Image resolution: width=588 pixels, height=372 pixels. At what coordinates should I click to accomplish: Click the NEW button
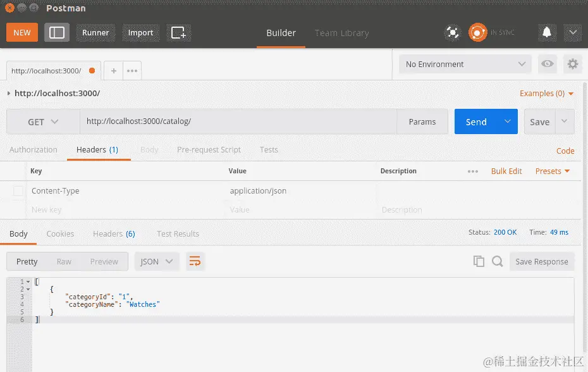point(21,32)
